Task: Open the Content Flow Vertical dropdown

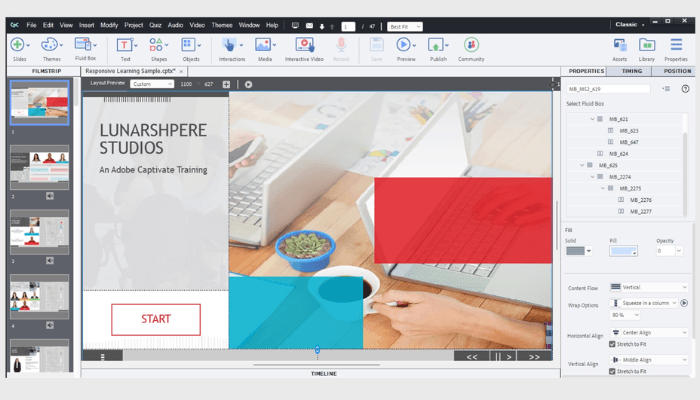Action: 649,287
